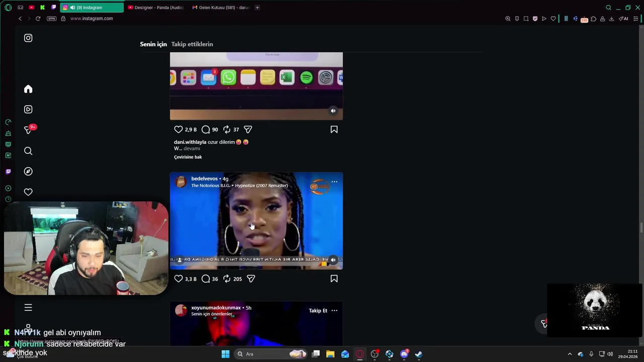
Task: Open Opera easy setup menu
Action: click(x=635, y=19)
